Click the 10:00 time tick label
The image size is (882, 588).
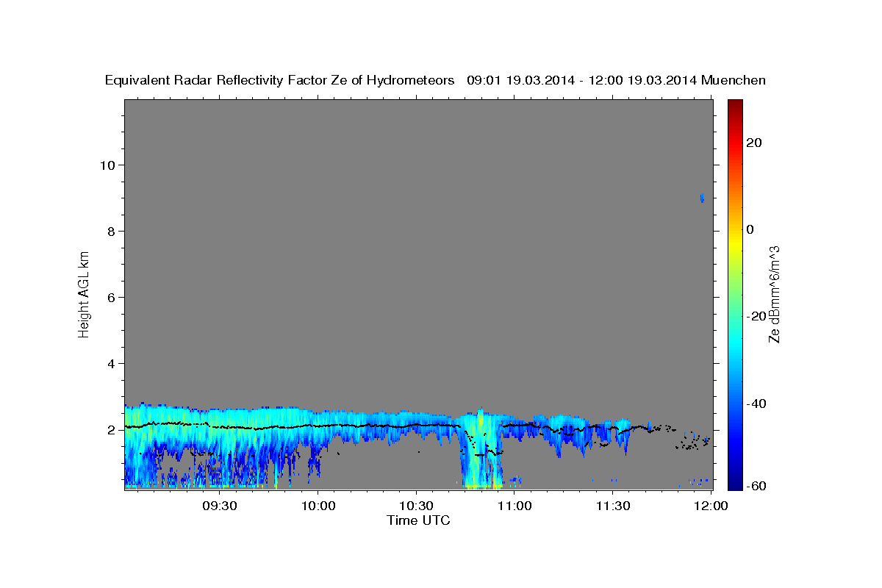[x=318, y=506]
